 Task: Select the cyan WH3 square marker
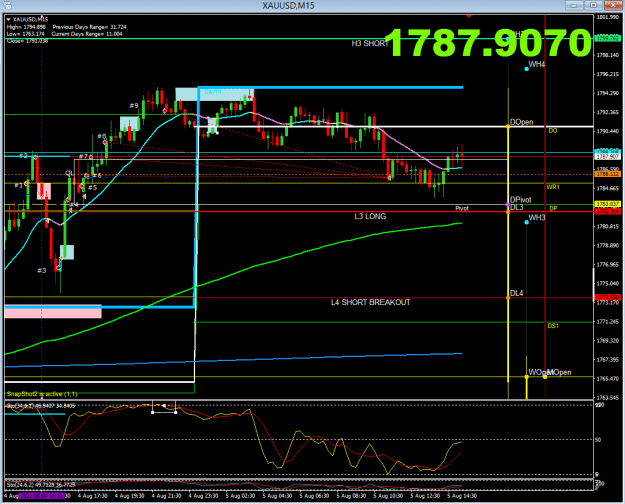pyautogui.click(x=527, y=222)
